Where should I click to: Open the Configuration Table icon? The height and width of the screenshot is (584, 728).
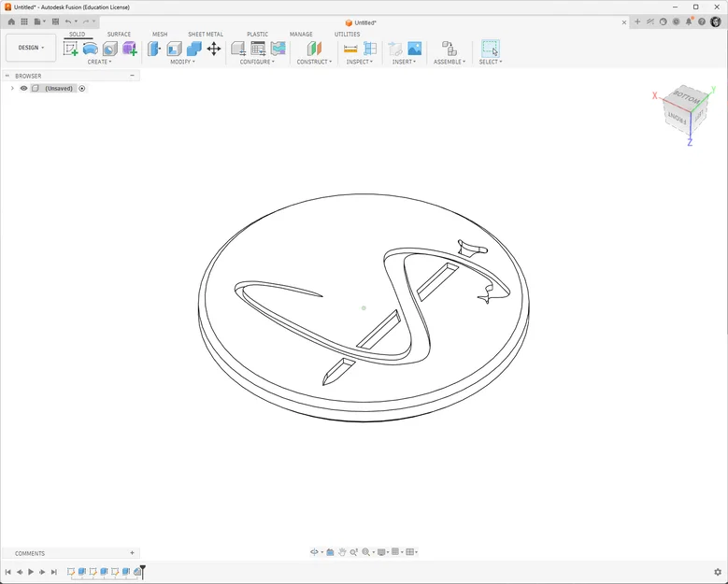258,49
